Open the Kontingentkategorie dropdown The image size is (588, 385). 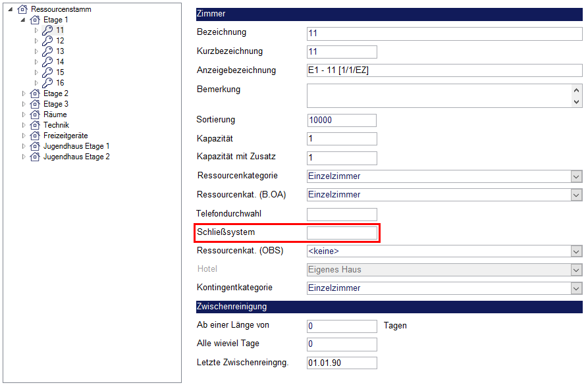coord(576,288)
